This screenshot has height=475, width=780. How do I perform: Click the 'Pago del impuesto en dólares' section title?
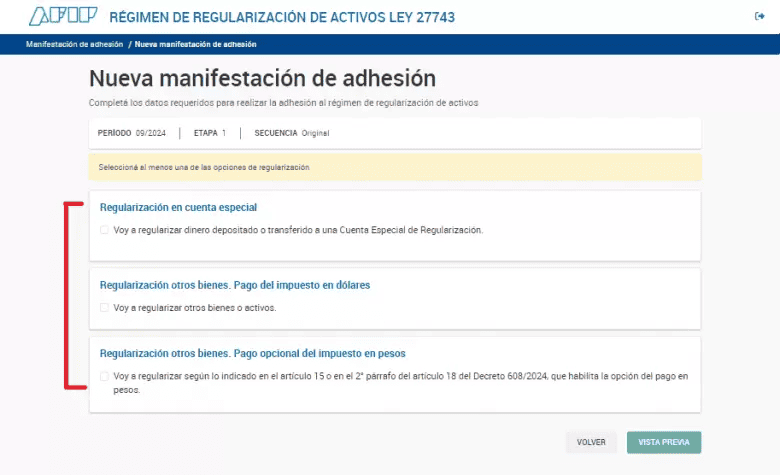coord(235,285)
